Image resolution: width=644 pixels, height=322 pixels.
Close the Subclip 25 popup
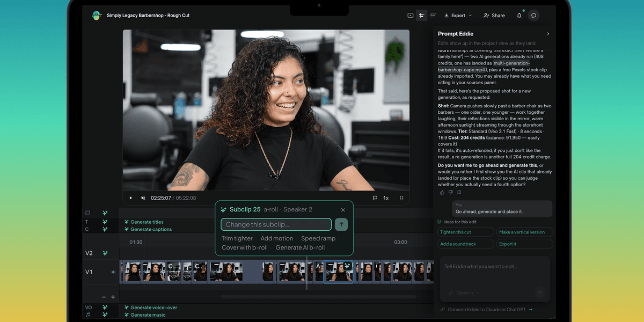coord(343,210)
